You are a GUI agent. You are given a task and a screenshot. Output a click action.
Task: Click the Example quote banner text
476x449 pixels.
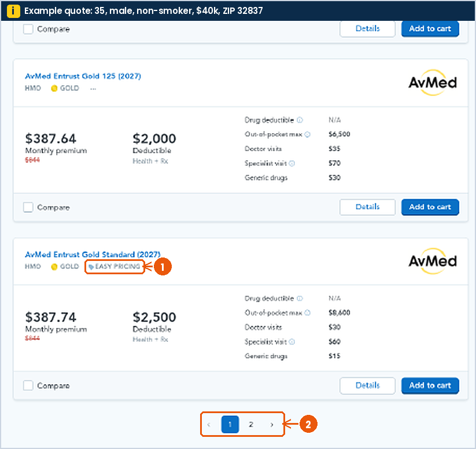(143, 11)
